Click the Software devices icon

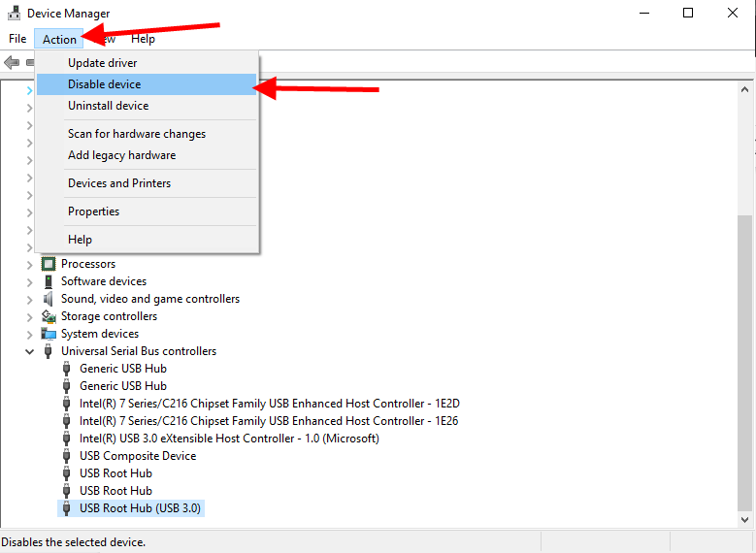49,281
